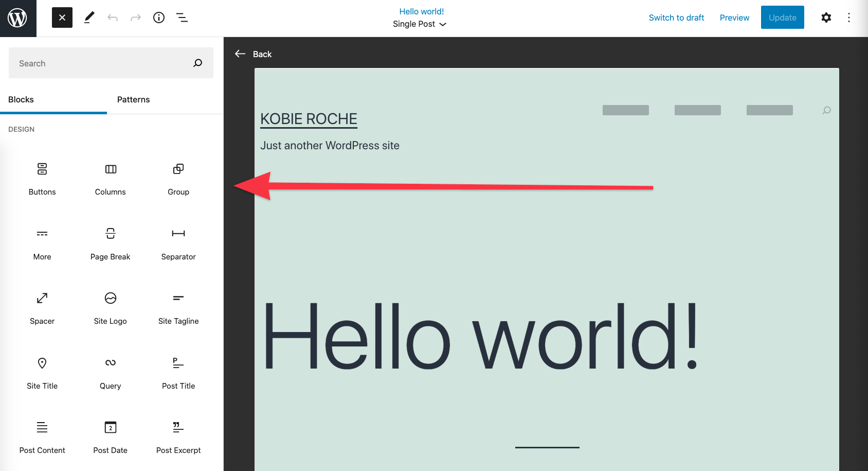This screenshot has width=868, height=471.
Task: Open the document details info icon
Action: coord(159,18)
